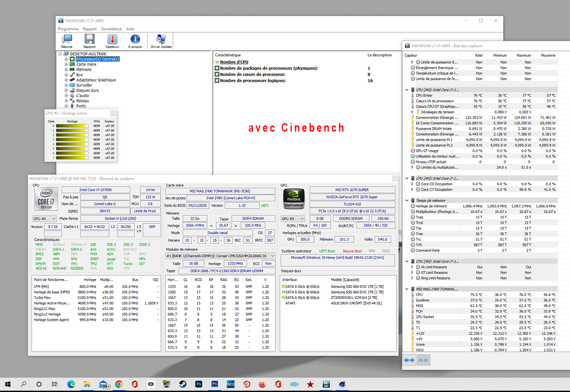Launch Driver Update from the toolbar
This screenshot has height=392, width=570.
pos(161,41)
